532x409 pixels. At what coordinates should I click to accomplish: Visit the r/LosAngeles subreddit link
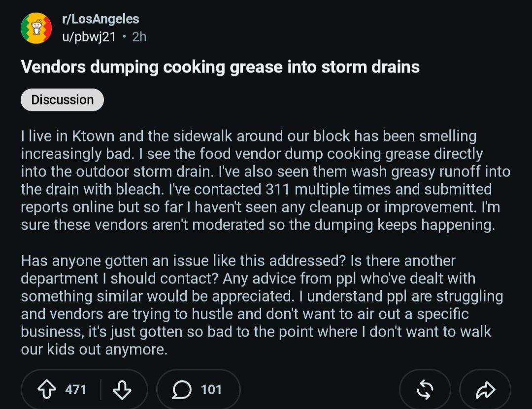100,19
